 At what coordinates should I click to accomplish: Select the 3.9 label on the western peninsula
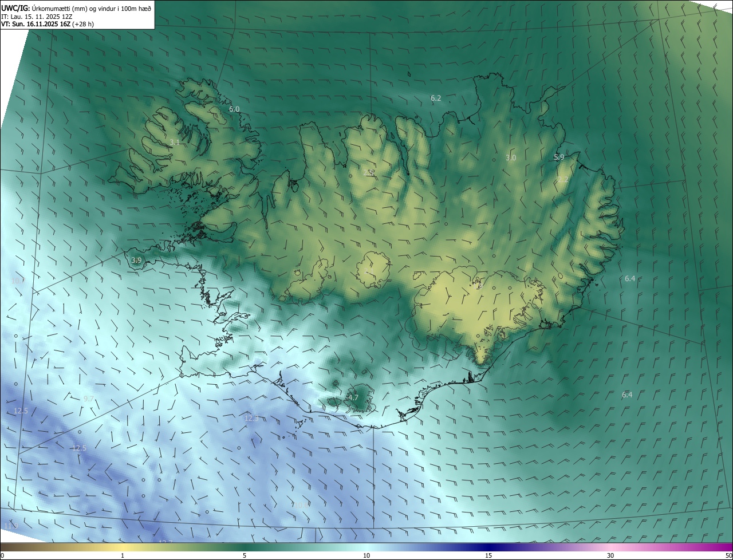(136, 260)
